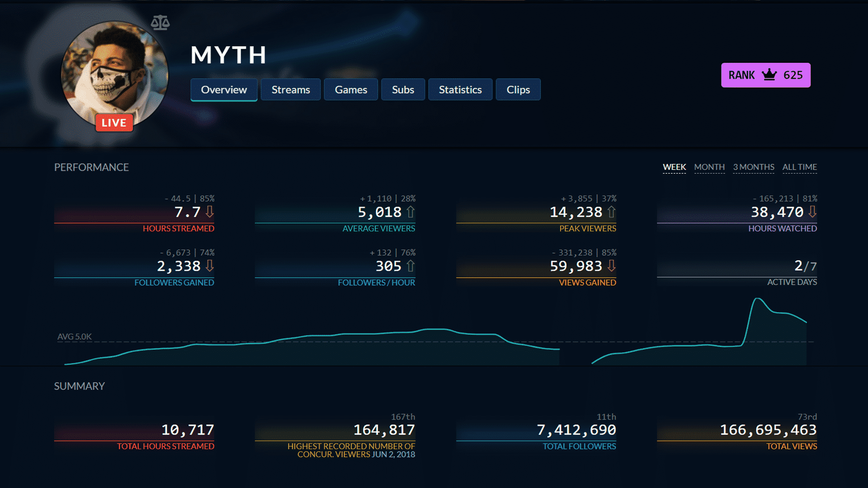The width and height of the screenshot is (868, 488).
Task: Click the crown icon in the rank badge
Action: coord(769,75)
